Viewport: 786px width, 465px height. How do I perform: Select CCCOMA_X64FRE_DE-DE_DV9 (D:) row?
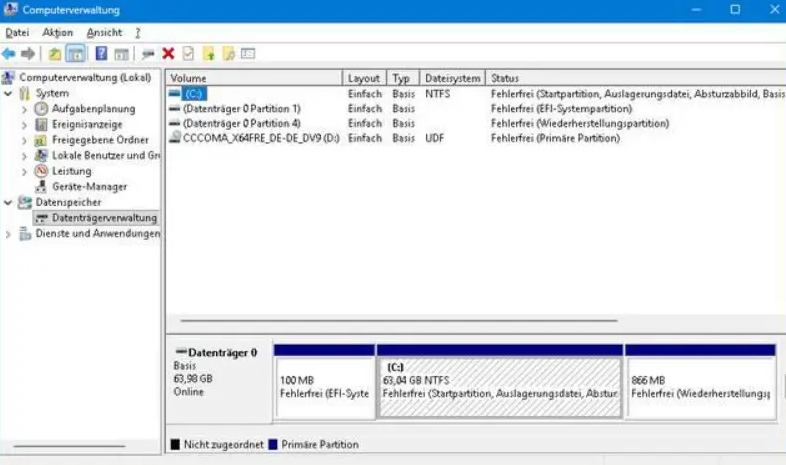[476, 138]
